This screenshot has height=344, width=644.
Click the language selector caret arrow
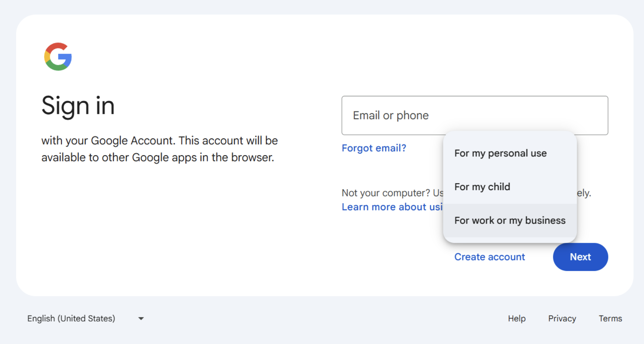click(141, 319)
